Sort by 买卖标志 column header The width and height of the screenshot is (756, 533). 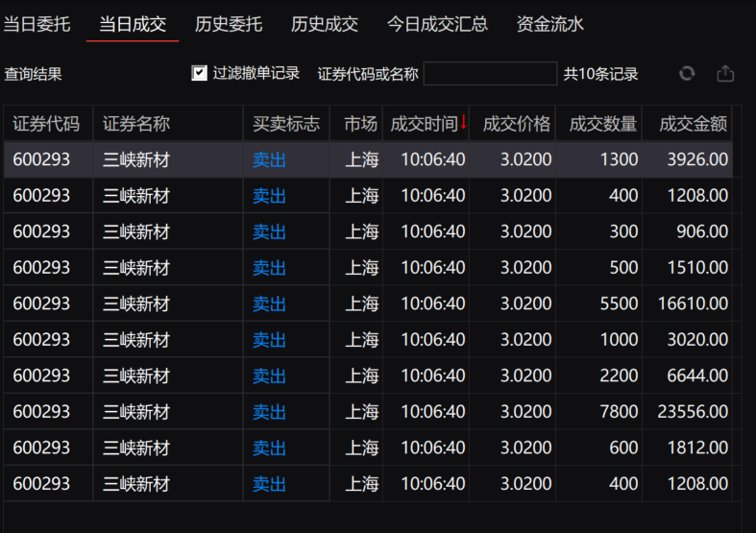coord(286,124)
